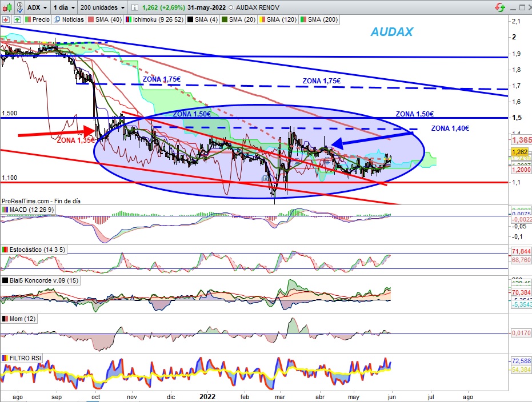Viewport: 532px width, 402px height.
Task: Open SMA (4) indicator settings
Action: coord(202,19)
